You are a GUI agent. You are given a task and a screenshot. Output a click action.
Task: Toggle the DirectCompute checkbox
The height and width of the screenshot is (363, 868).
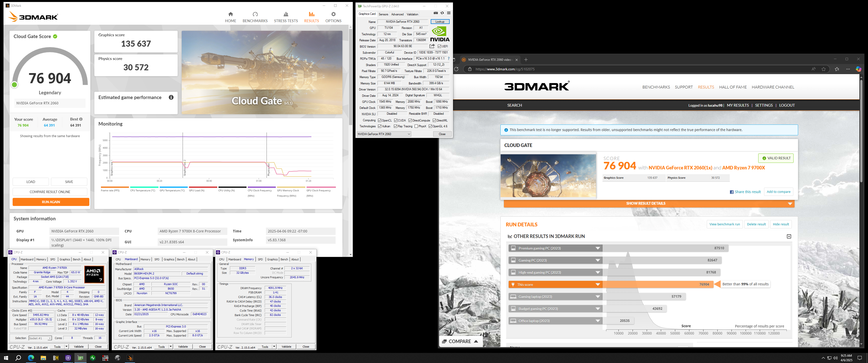(x=410, y=120)
